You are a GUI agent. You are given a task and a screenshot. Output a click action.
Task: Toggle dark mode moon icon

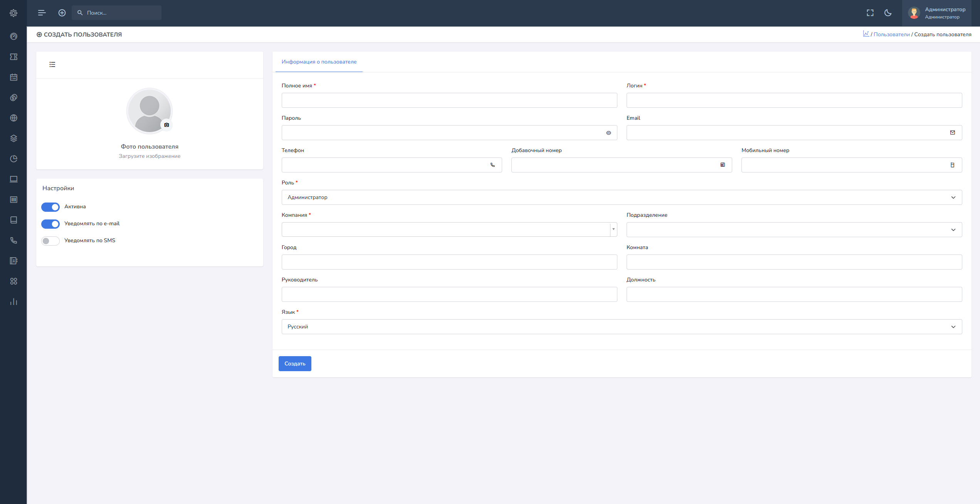tap(888, 13)
